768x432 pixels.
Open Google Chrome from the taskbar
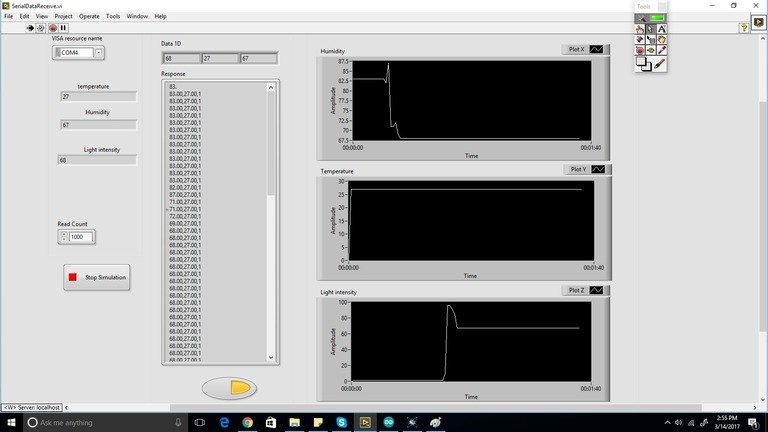[x=247, y=422]
